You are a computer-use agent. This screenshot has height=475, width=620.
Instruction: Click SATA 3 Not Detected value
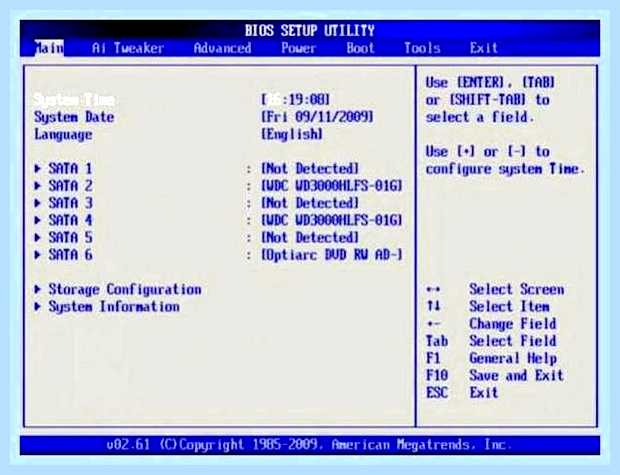310,203
